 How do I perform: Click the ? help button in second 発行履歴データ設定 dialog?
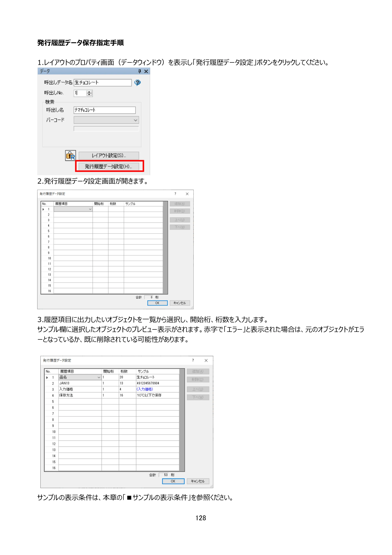pos(193,360)
